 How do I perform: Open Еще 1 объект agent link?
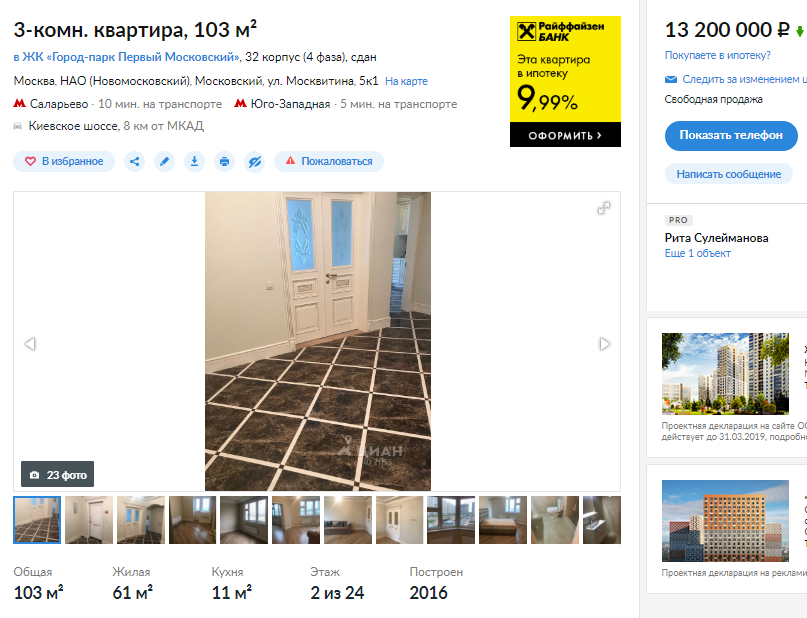pyautogui.click(x=697, y=253)
